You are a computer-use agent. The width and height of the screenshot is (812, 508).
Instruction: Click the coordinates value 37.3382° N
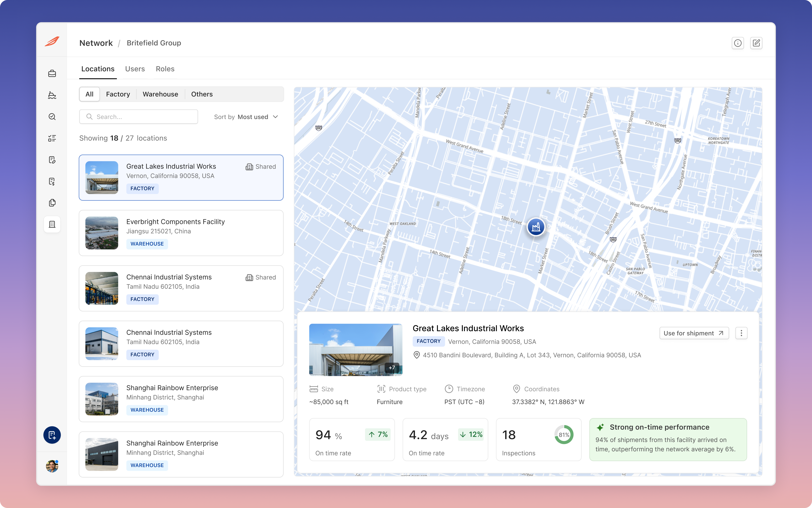548,402
